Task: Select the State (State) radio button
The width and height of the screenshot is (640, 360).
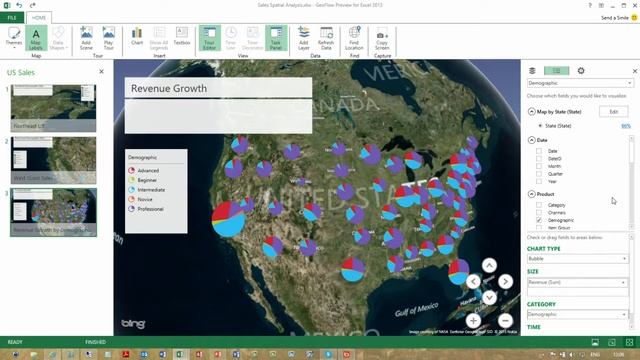Action: [x=540, y=126]
